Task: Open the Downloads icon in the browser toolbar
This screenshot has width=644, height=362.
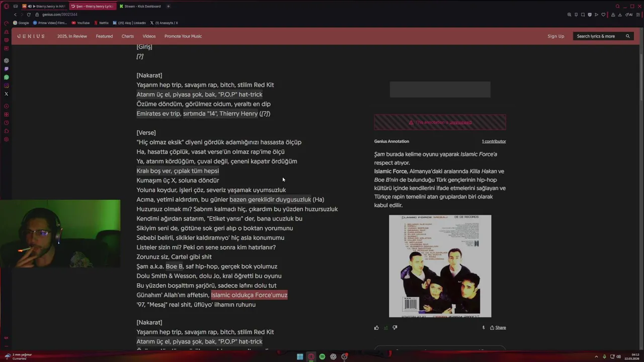Action: [620, 15]
